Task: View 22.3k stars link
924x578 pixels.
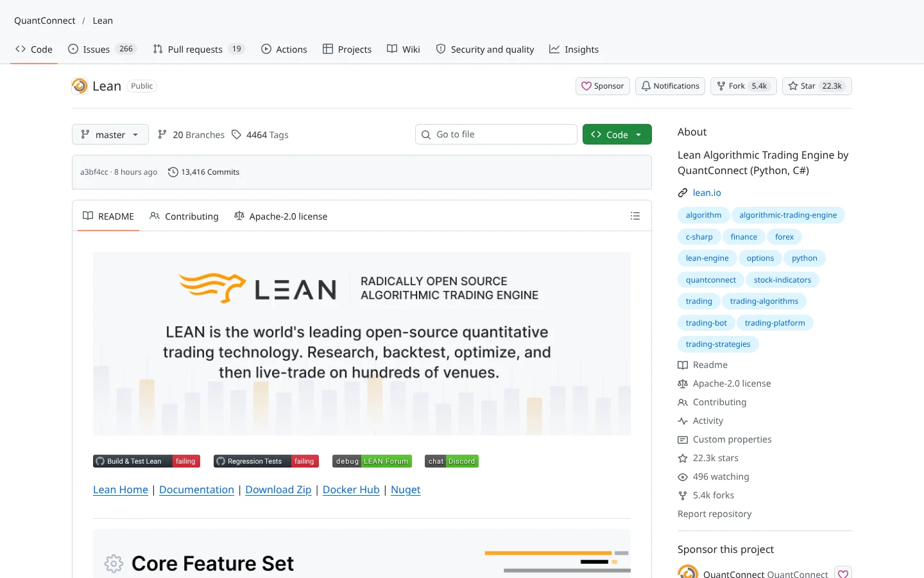Action: click(708, 458)
